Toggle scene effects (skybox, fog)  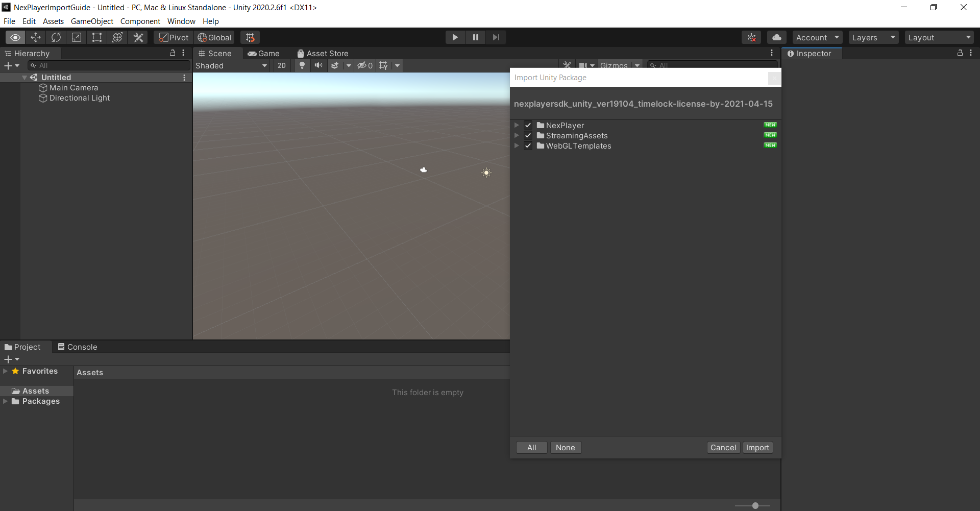335,65
